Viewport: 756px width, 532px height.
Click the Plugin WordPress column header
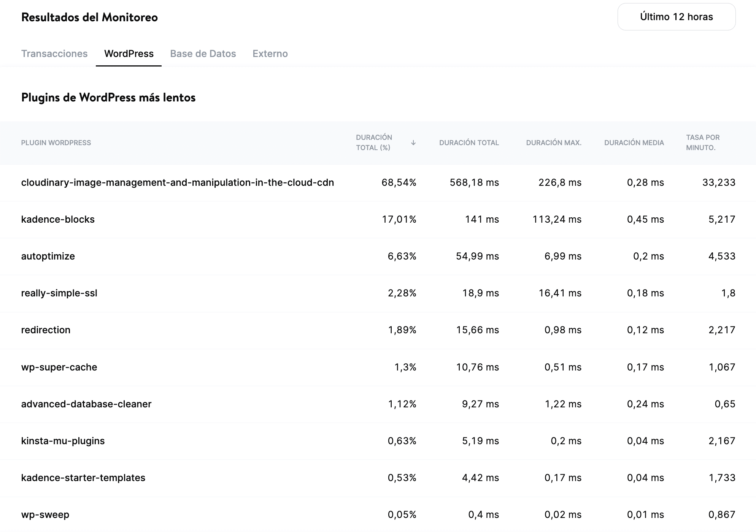(56, 143)
